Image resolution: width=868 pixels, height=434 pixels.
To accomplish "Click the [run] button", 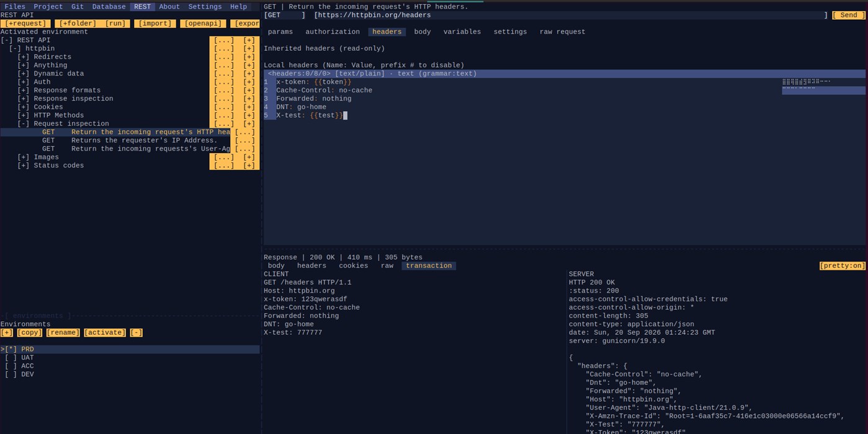I will [115, 24].
